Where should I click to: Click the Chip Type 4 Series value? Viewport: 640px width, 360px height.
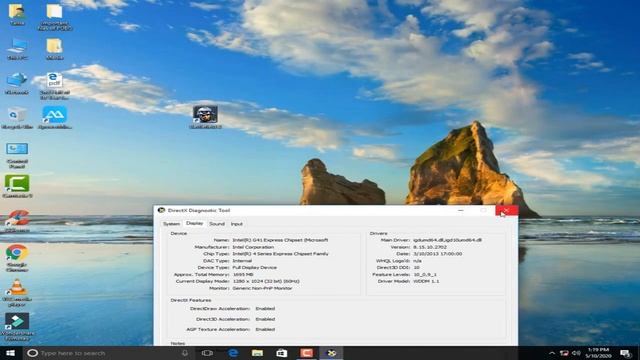click(280, 254)
